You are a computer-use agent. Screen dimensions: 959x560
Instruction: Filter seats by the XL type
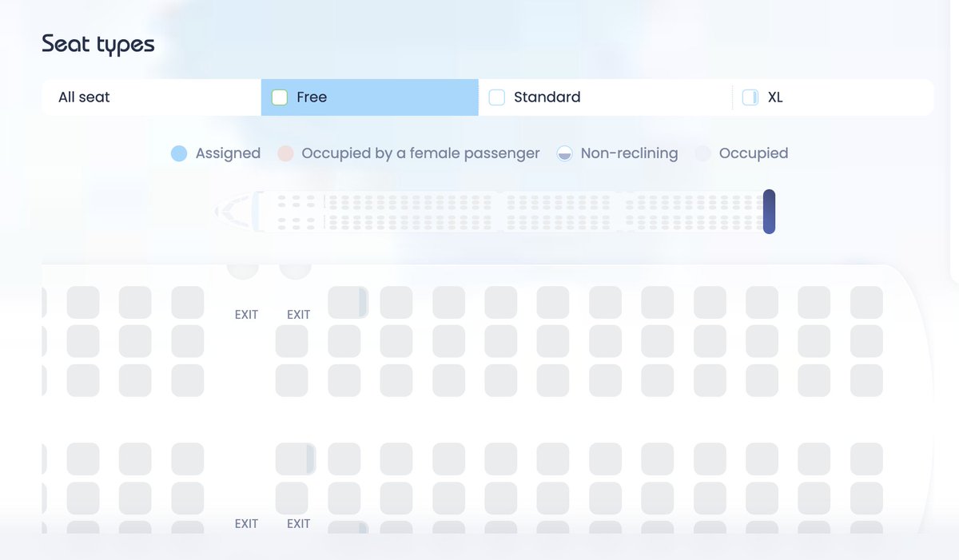coord(833,97)
